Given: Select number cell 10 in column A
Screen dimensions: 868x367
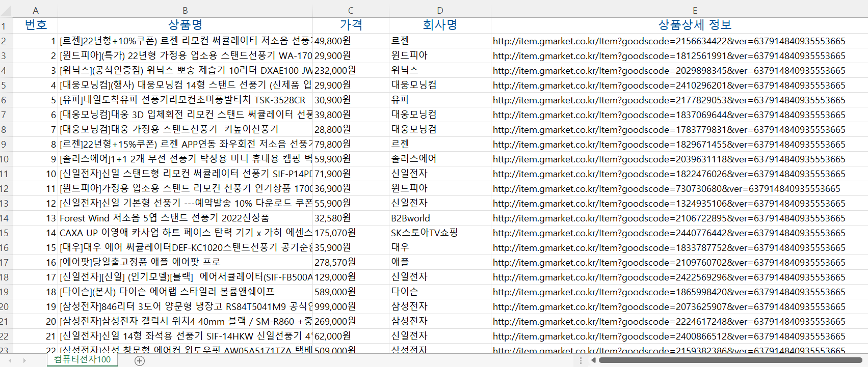Looking at the screenshot, I should pos(35,174).
